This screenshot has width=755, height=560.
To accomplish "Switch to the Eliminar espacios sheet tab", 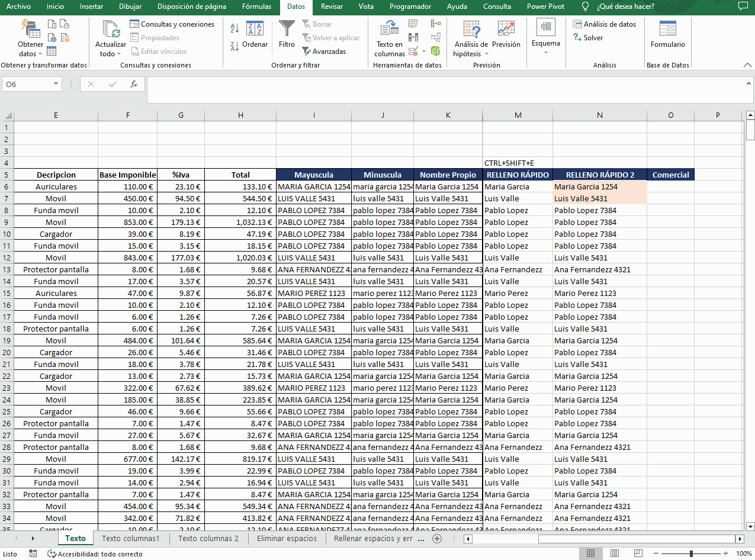I will (287, 539).
